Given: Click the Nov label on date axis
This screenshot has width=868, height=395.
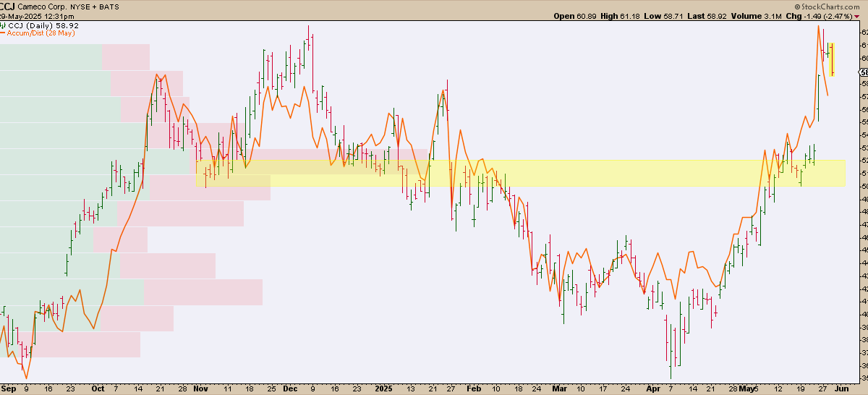Looking at the screenshot, I should (200, 388).
